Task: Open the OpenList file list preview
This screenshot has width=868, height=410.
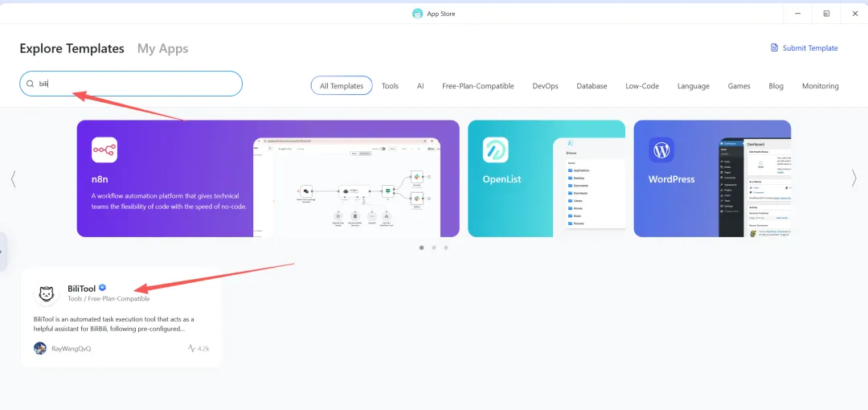Action: coord(589,187)
